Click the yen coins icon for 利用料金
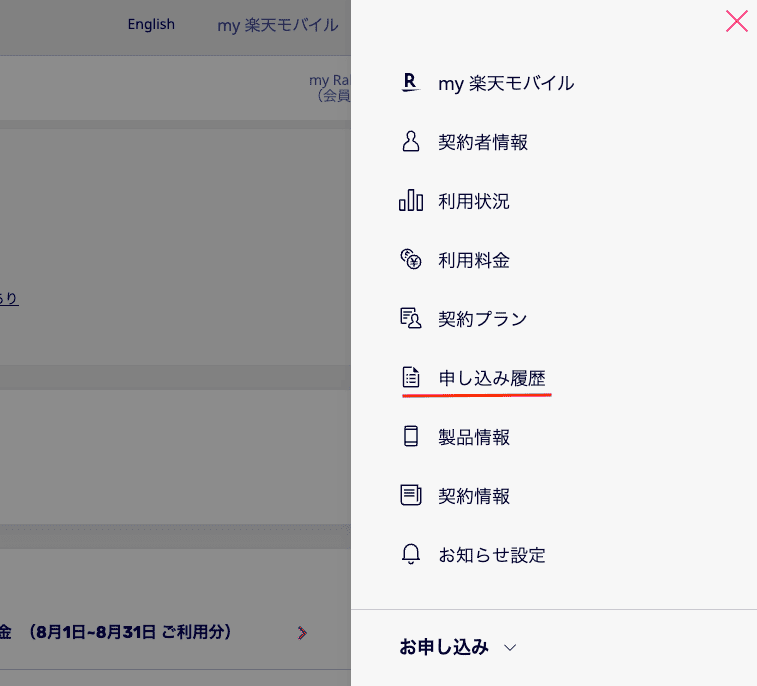 click(x=410, y=259)
